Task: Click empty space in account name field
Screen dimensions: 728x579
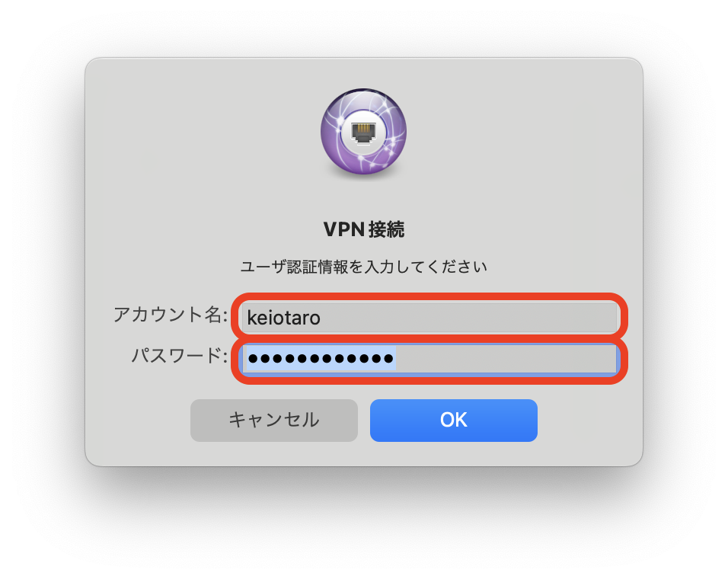Action: [469, 318]
